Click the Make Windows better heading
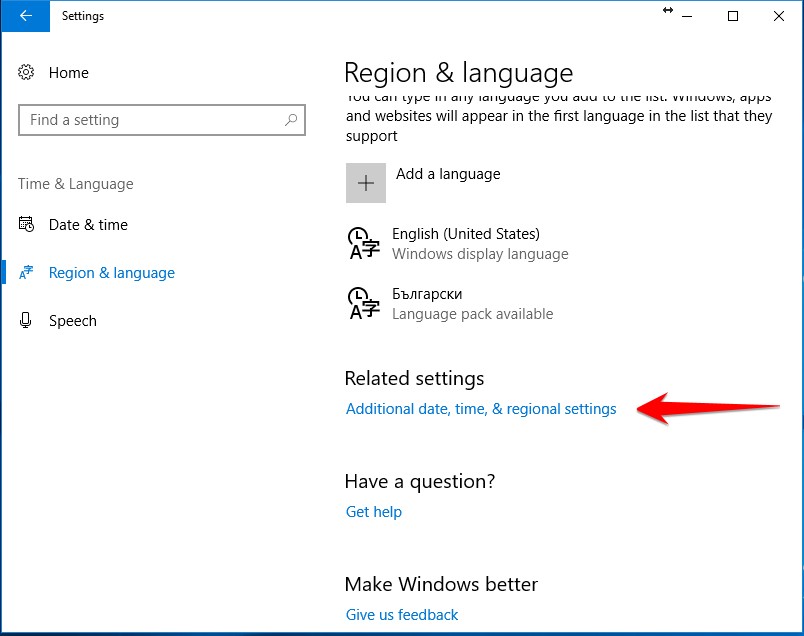The height and width of the screenshot is (636, 804). pyautogui.click(x=441, y=584)
